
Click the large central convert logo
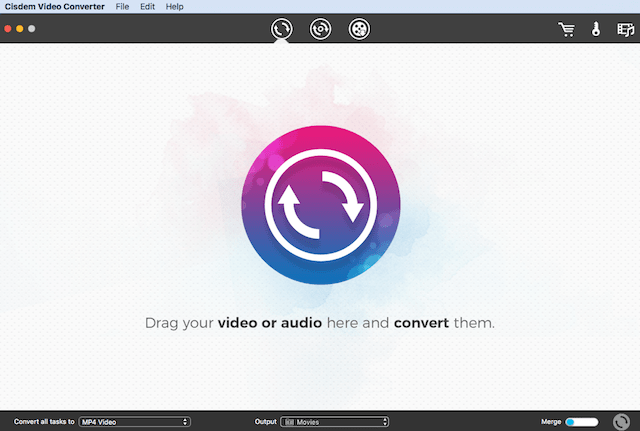[x=321, y=205]
